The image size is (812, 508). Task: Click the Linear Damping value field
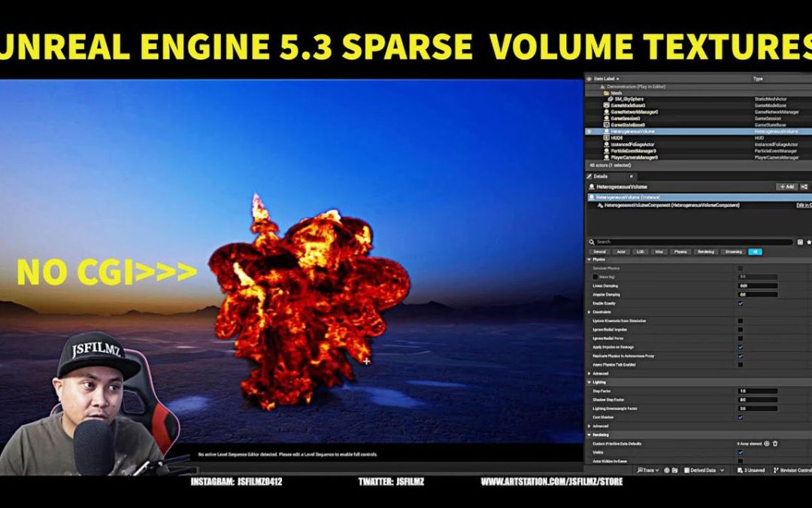coord(758,286)
